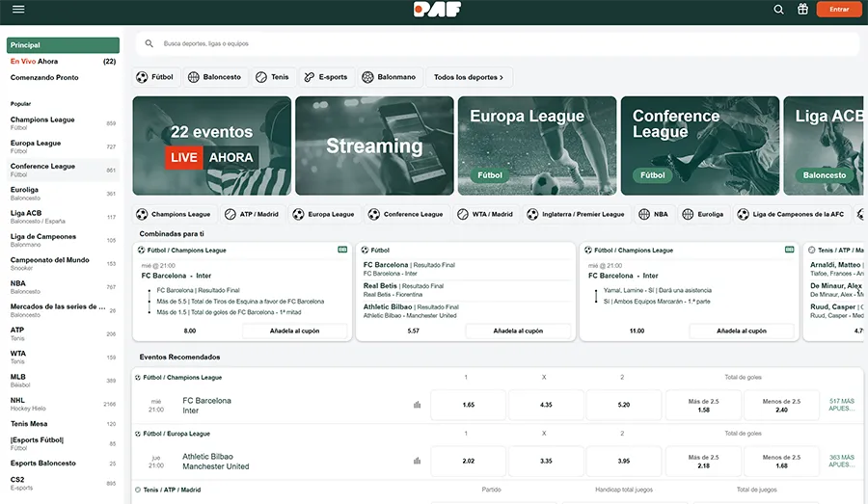868x504 pixels.
Task: Open Euroliga in sidebar
Action: pos(63,193)
